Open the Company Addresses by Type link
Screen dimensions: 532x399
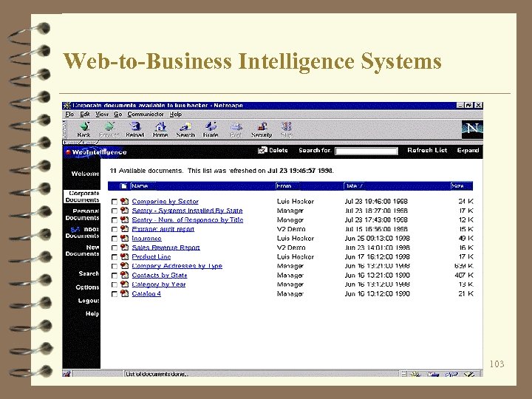(x=177, y=266)
